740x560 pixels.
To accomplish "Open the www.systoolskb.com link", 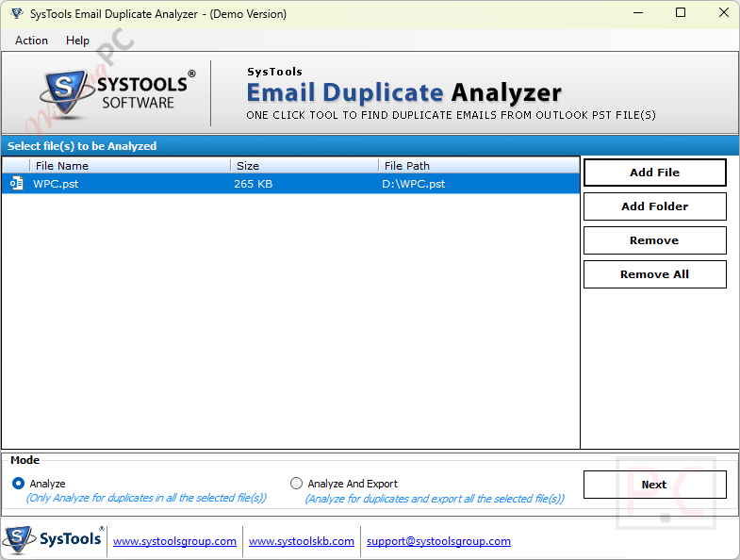I will click(302, 541).
